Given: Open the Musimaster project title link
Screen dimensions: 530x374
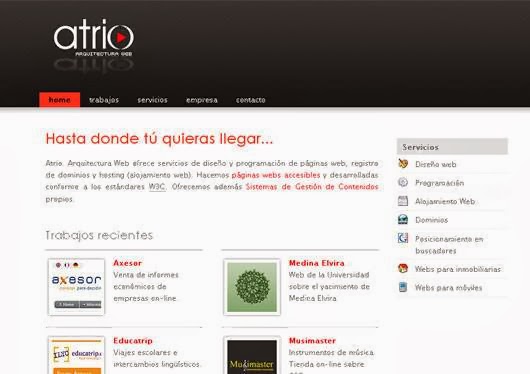Looking at the screenshot, I should click(x=312, y=341).
